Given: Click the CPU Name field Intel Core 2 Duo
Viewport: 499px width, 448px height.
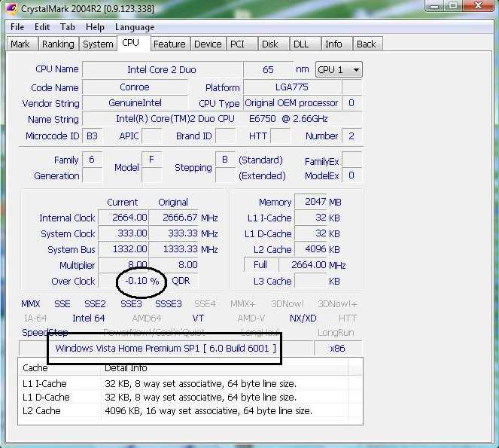Looking at the screenshot, I should click(x=162, y=70).
